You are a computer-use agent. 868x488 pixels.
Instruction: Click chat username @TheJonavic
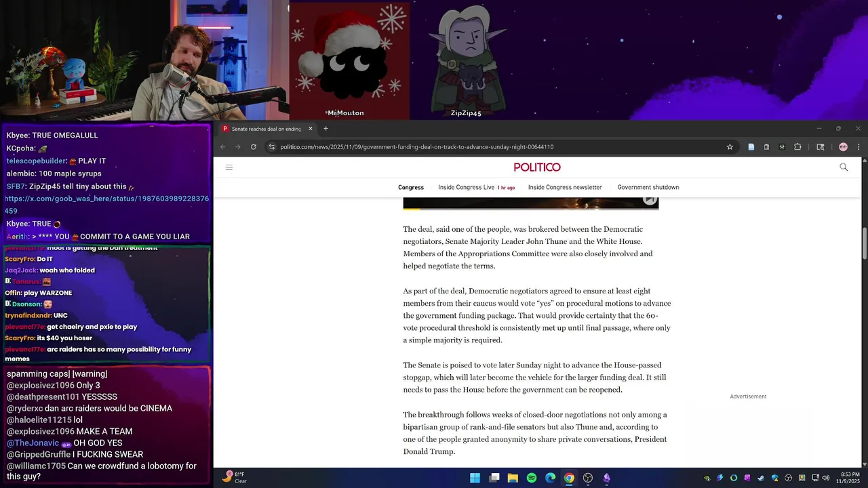coord(33,443)
